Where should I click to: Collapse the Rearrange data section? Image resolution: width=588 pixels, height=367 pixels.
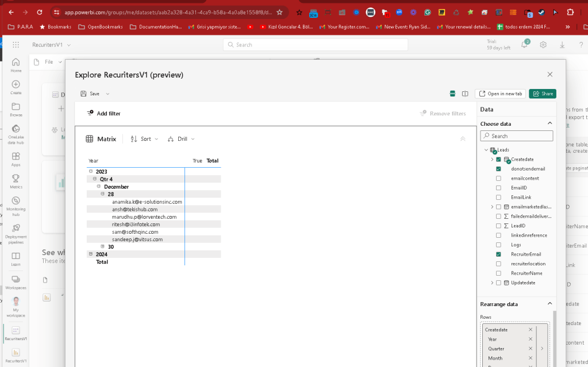click(549, 304)
